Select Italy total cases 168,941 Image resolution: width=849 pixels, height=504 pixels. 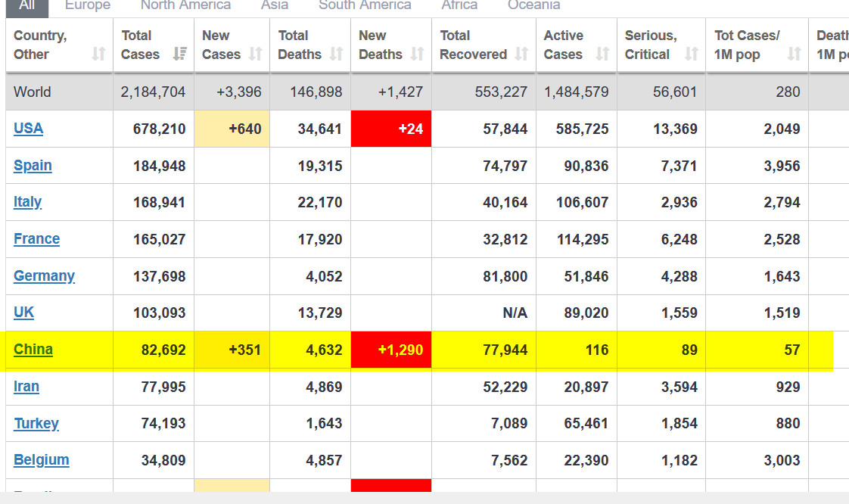(159, 203)
